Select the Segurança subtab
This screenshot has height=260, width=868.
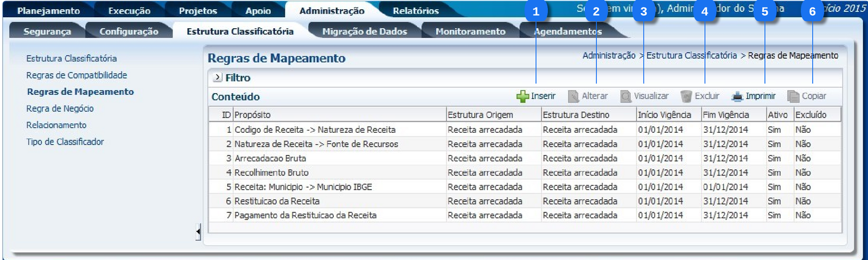coord(47,31)
